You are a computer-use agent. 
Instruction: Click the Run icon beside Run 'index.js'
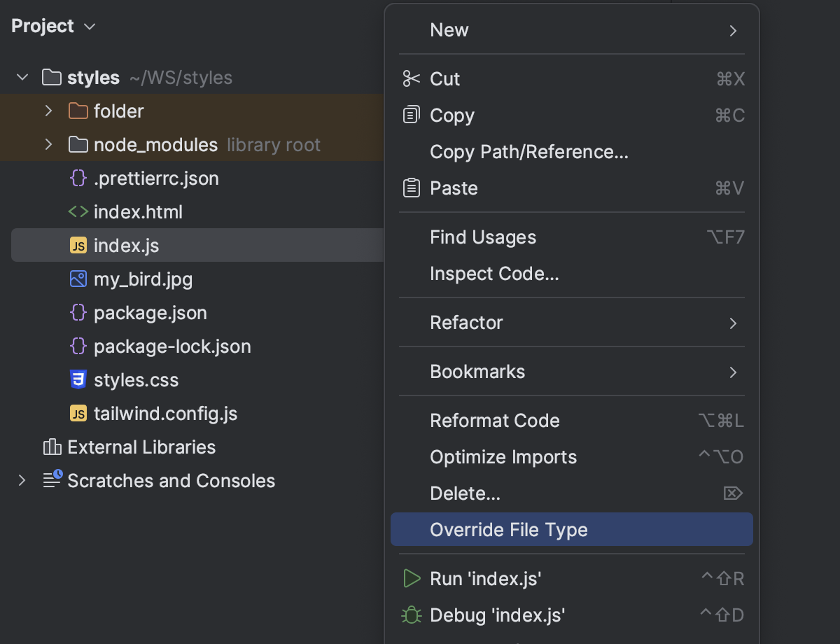tap(412, 579)
